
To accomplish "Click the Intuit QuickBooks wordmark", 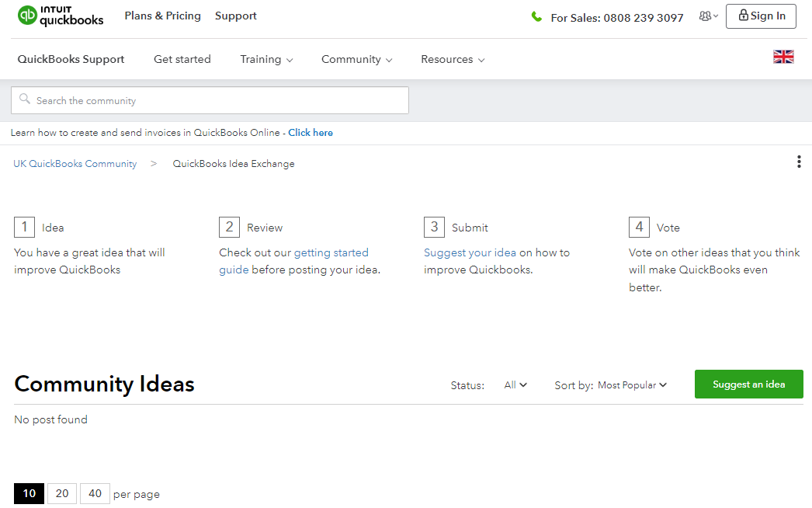I will 74,16.
